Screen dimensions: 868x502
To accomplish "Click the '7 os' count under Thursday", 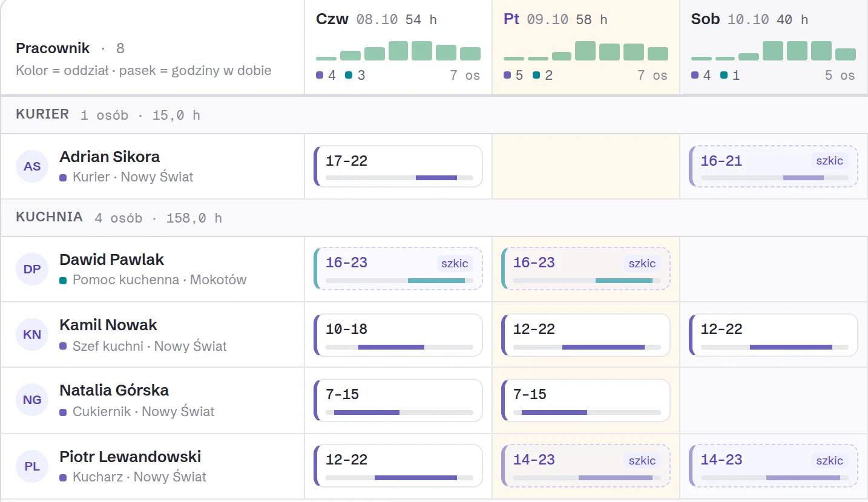I will (x=465, y=76).
